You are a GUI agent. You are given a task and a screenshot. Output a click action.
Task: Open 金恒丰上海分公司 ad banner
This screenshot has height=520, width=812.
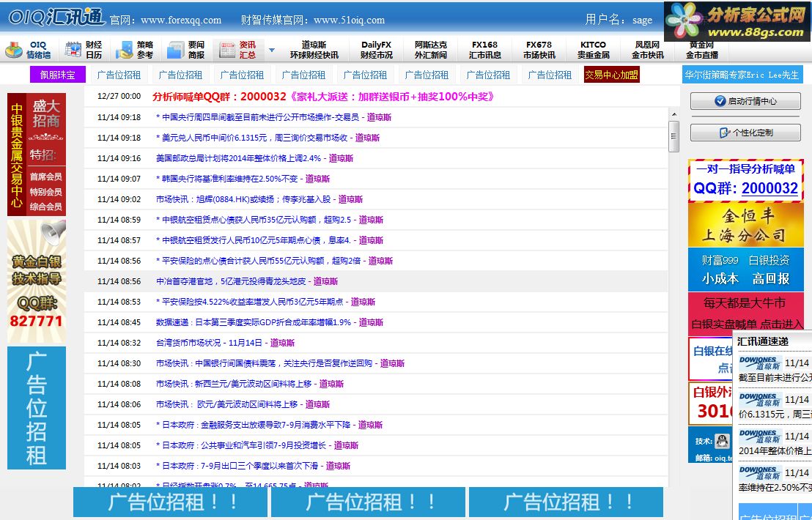[x=746, y=225]
